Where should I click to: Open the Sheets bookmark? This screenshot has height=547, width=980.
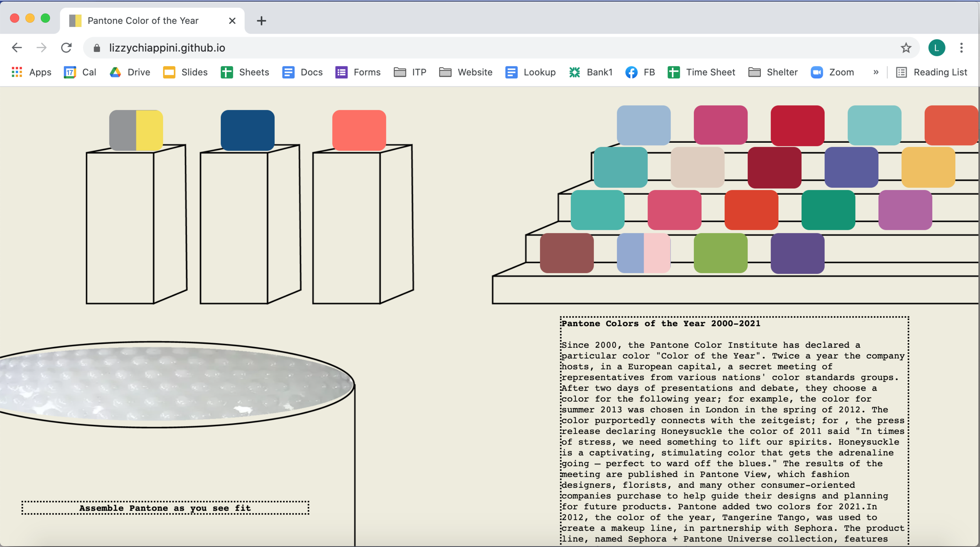(x=245, y=72)
